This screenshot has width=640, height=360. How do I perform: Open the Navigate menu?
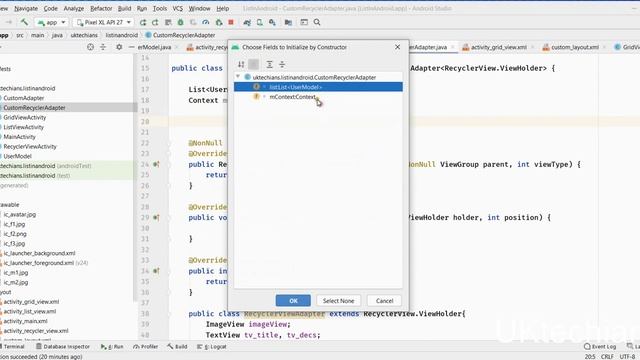[x=26, y=8]
